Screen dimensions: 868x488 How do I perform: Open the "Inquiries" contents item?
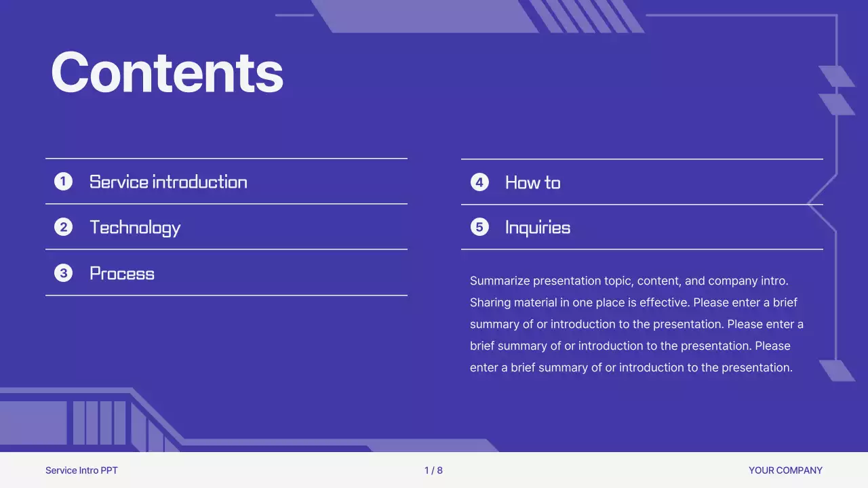(537, 227)
